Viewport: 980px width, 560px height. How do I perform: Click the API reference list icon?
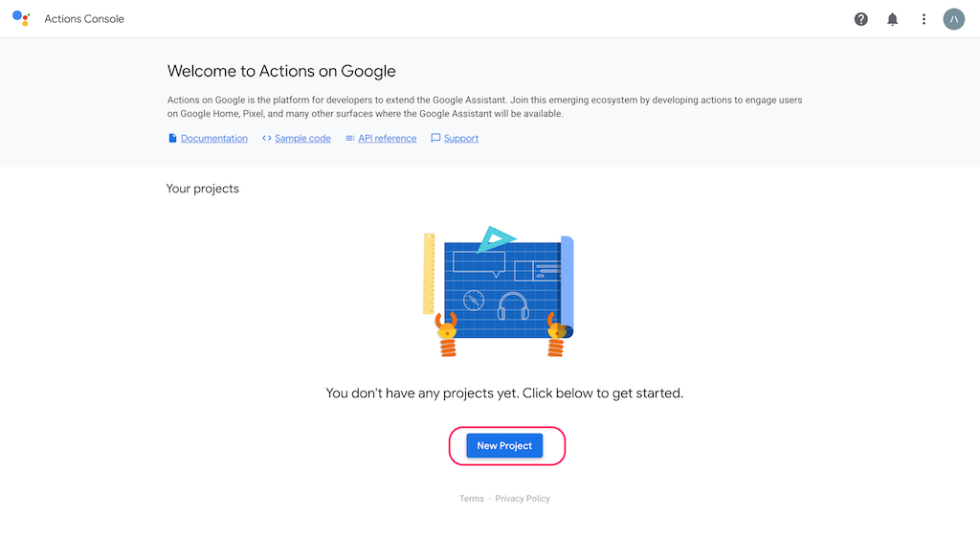click(x=350, y=138)
